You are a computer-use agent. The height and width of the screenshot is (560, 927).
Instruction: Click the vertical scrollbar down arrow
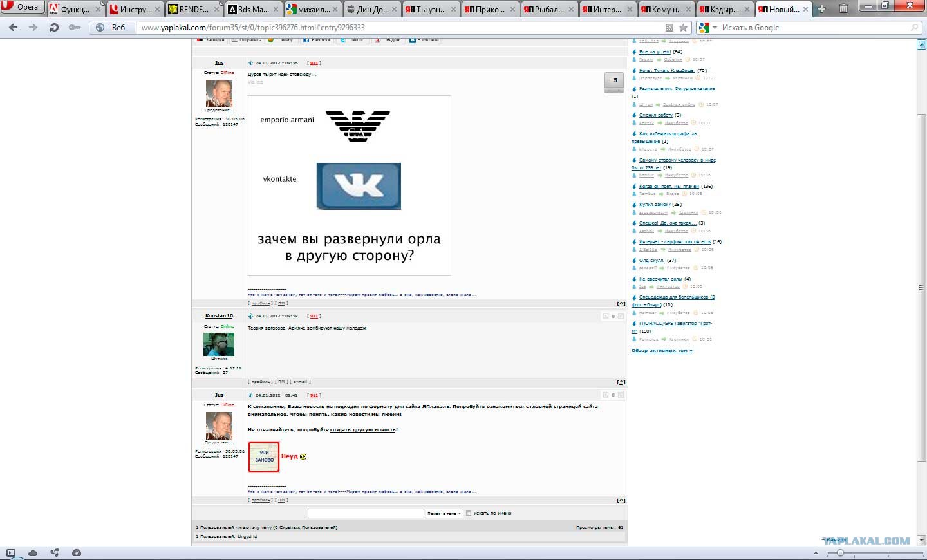pos(921,540)
